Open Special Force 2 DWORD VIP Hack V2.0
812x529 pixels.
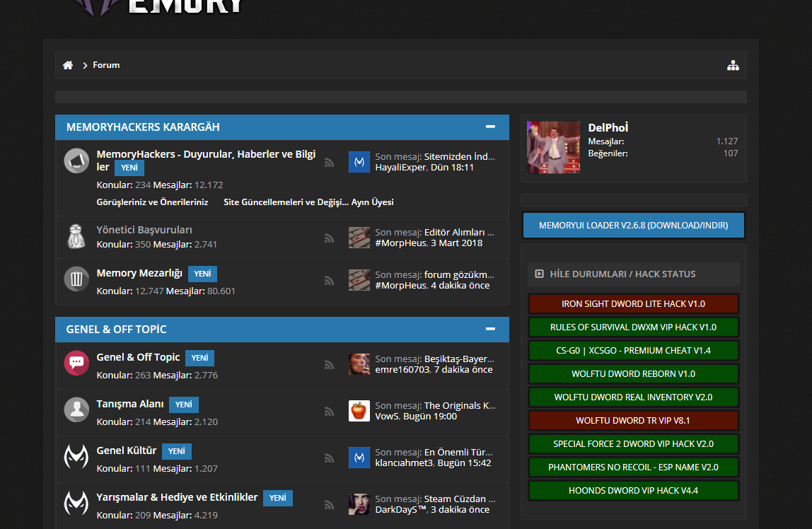pyautogui.click(x=633, y=443)
